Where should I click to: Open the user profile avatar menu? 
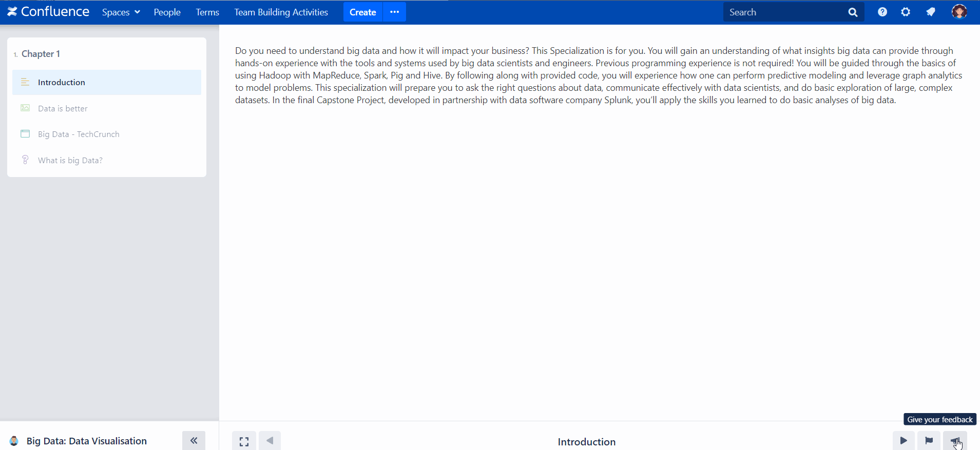tap(958, 12)
